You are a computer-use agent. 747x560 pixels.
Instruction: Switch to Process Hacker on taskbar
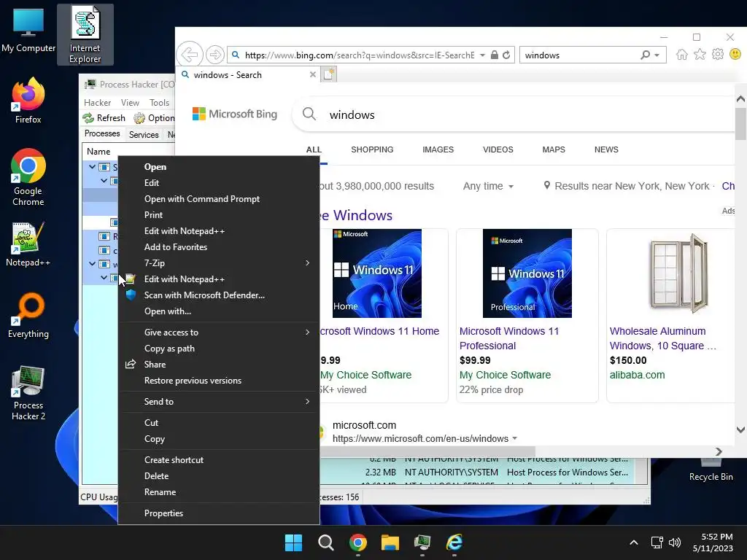point(422,542)
